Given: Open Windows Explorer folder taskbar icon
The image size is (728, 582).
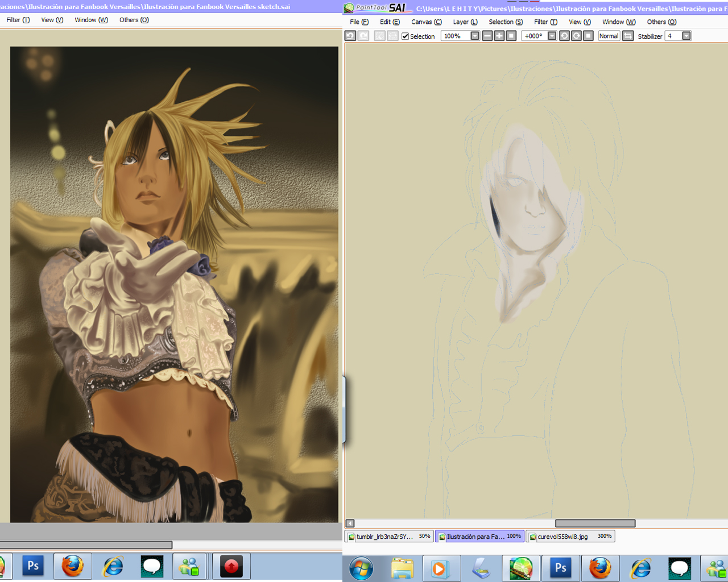Looking at the screenshot, I should (x=402, y=568).
